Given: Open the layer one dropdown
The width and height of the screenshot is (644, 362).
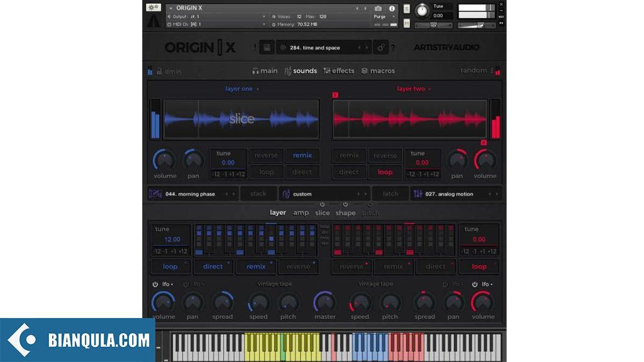Looking at the screenshot, I should 242,89.
